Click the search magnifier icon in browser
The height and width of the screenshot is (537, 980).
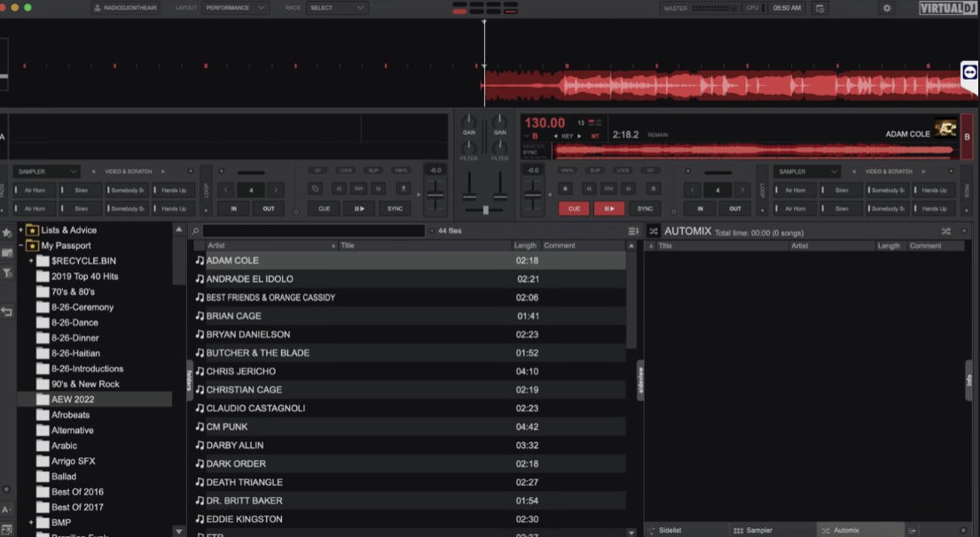195,231
